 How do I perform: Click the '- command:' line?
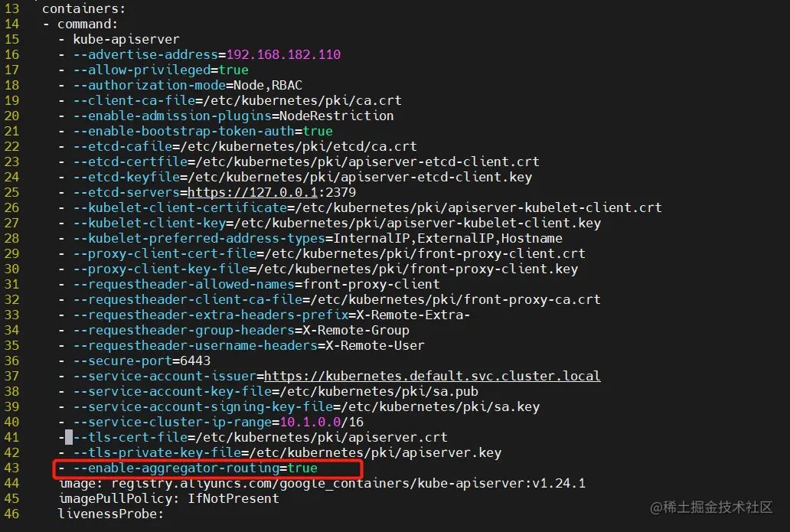tap(80, 24)
